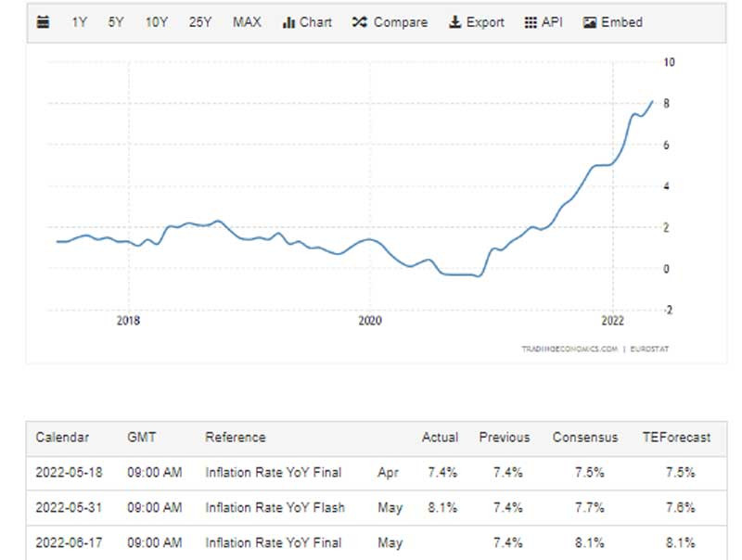The height and width of the screenshot is (560, 742).
Task: Select the MAX time range
Action: (x=247, y=22)
